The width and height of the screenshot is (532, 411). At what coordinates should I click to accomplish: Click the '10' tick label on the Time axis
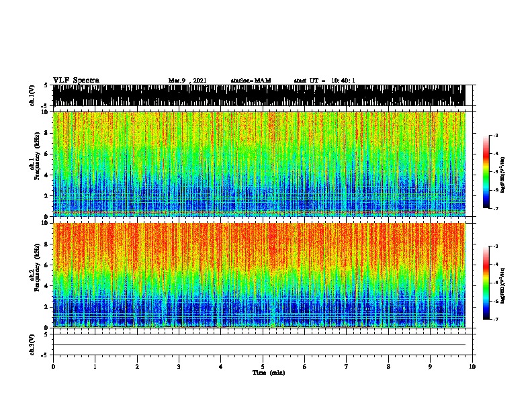click(472, 366)
